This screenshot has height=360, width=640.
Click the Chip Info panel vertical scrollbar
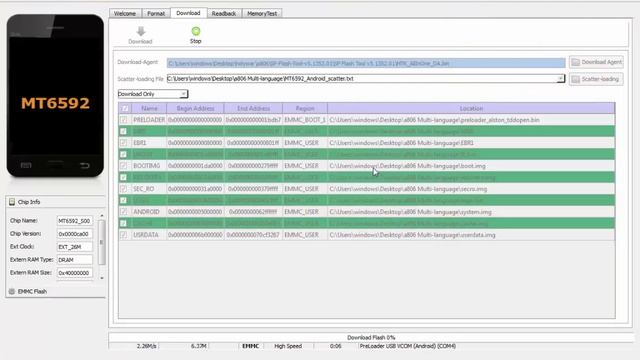pyautogui.click(x=102, y=242)
